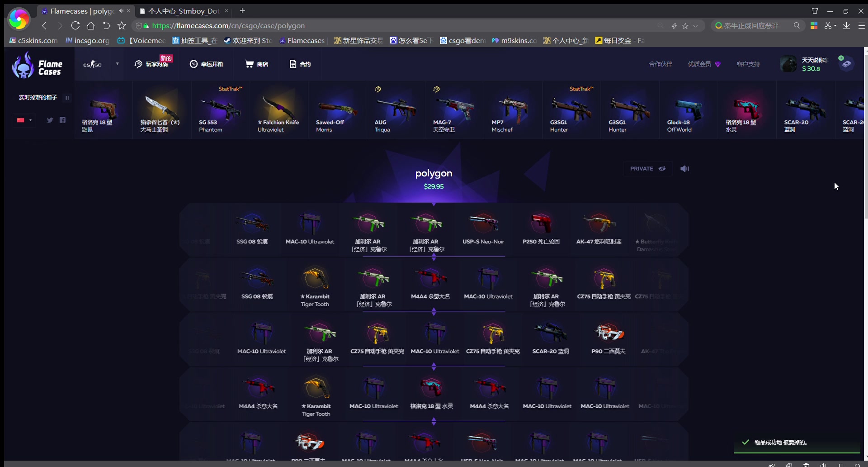The width and height of the screenshot is (868, 467).
Task: Bookmark page with toolbar star icon
Action: [x=122, y=26]
